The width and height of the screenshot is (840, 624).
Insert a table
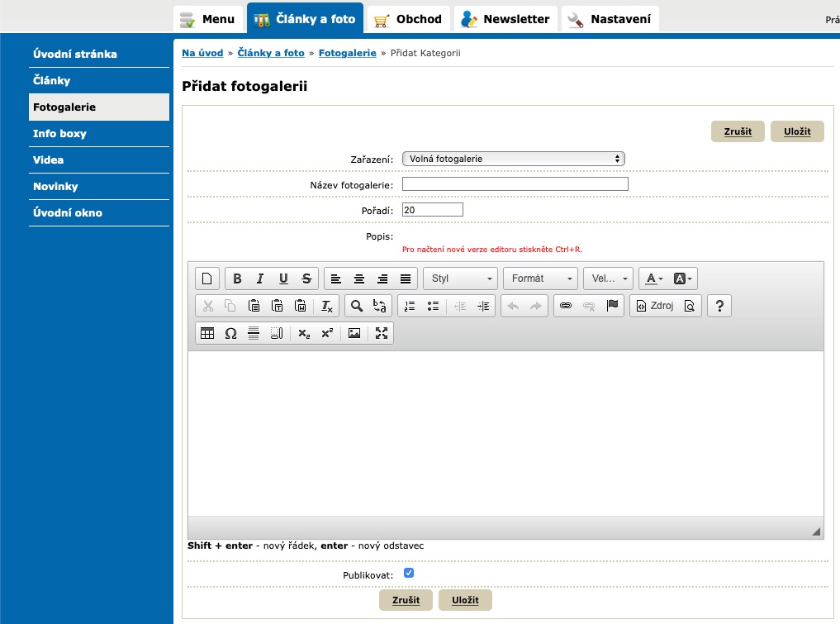[207, 333]
